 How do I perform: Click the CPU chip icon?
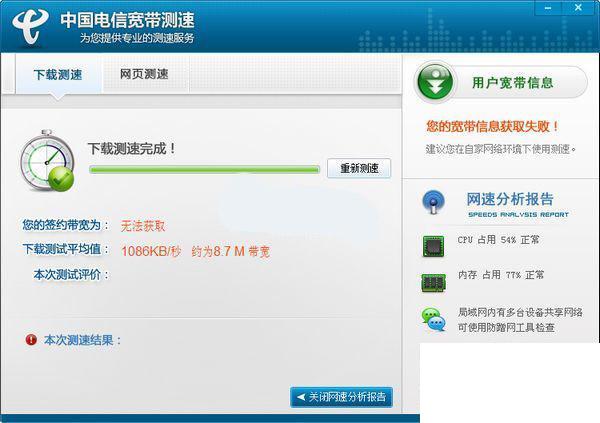[x=434, y=246]
